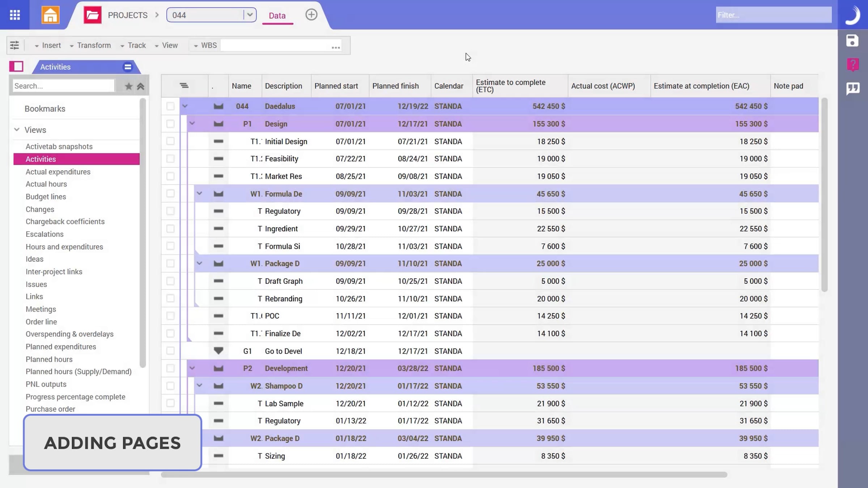Check the Development P2 row checkbox
The width and height of the screenshot is (868, 488).
pos(170,368)
